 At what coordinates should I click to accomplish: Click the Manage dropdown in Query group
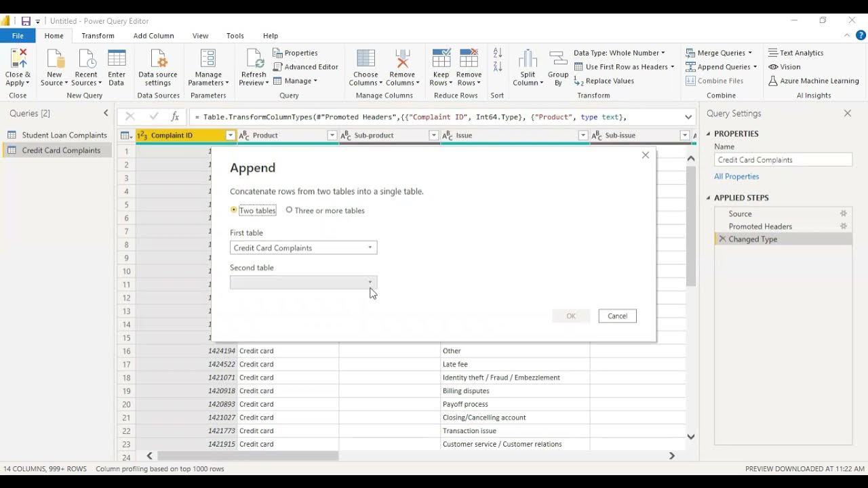coord(295,81)
